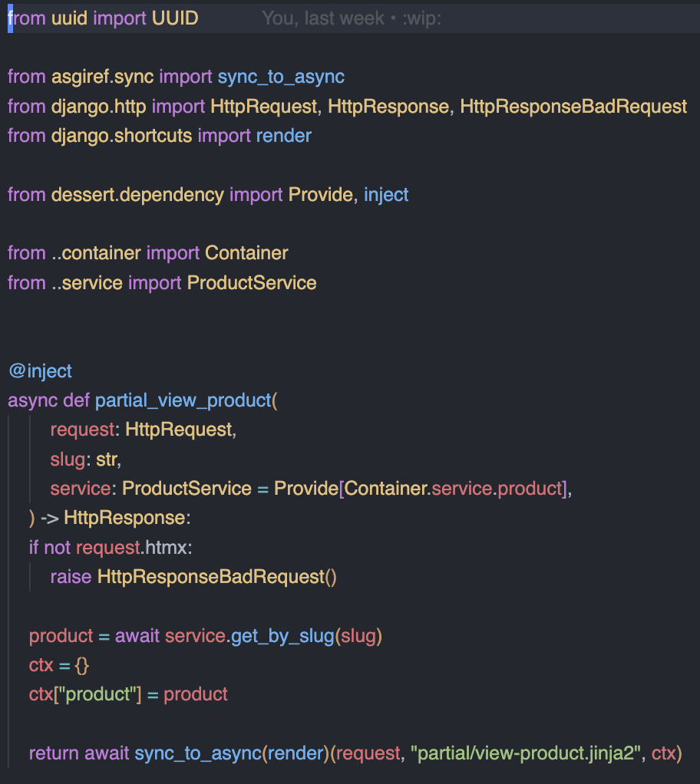Click the partial_view_product function name
Image resolution: width=700 pixels, height=784 pixels.
[x=183, y=401]
